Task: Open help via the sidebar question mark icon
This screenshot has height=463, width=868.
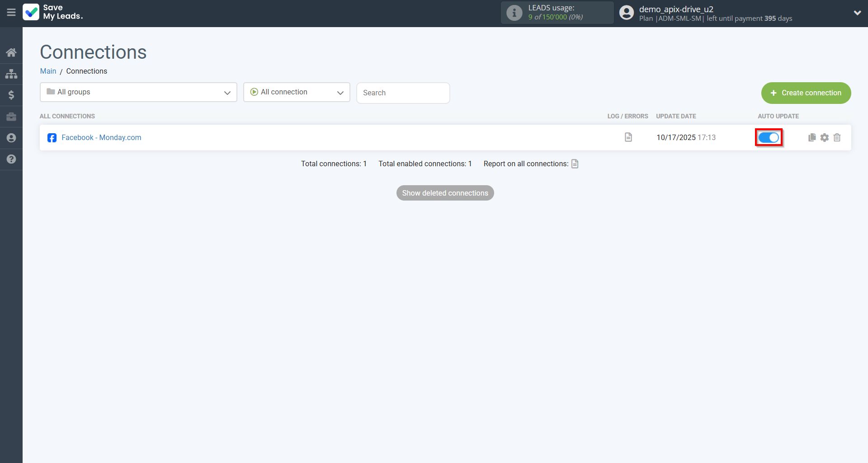Action: [x=11, y=159]
